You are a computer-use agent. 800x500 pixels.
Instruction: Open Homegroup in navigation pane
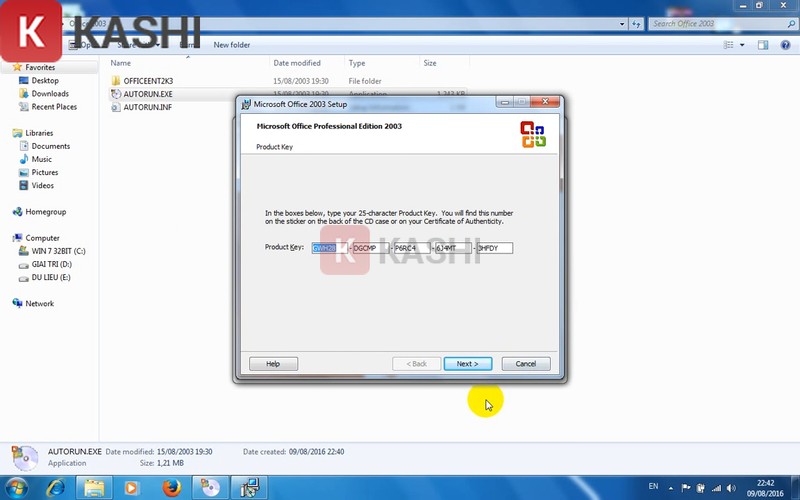tap(45, 212)
